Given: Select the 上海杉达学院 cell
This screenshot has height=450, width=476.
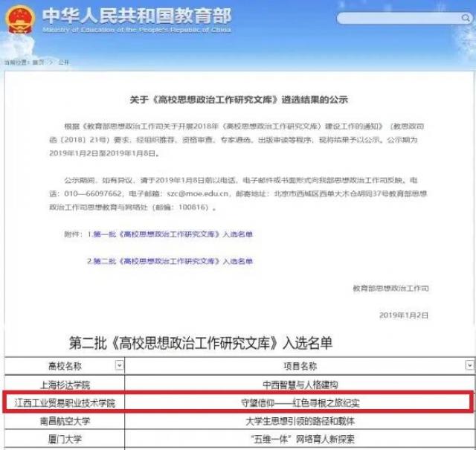Looking at the screenshot, I should coord(64,385).
